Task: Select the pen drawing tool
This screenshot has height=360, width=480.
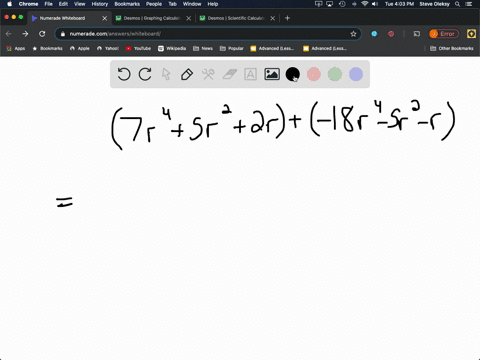Action: coord(187,74)
